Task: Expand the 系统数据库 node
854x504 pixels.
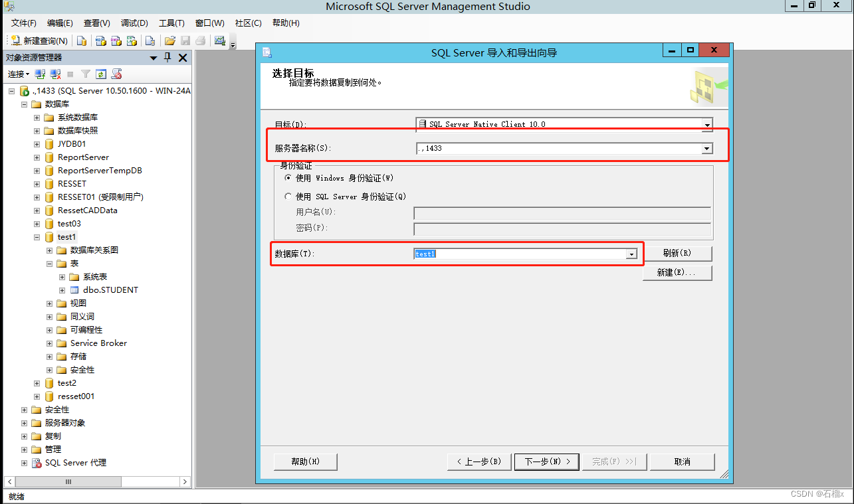Action: 37,118
